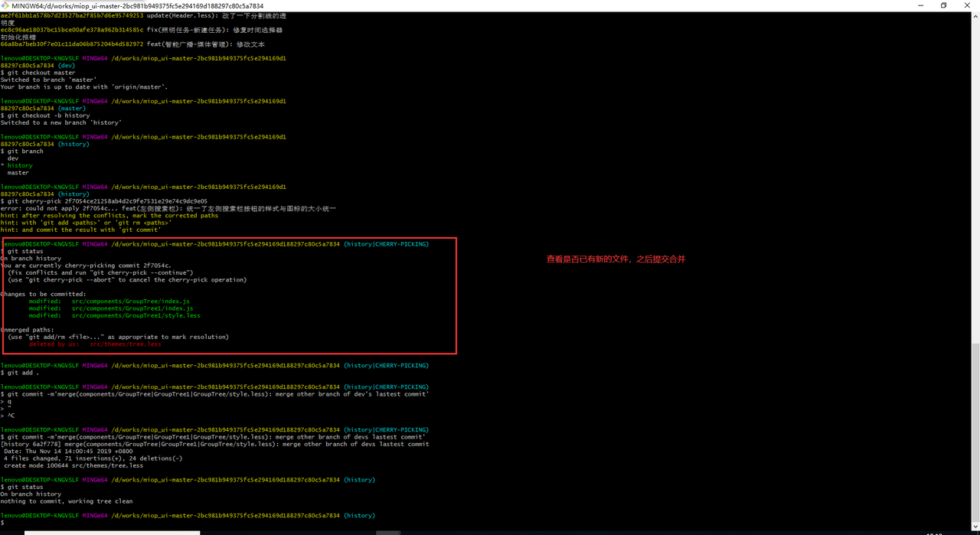Click 'nothing to commit, working tree clean' line

tap(67, 501)
